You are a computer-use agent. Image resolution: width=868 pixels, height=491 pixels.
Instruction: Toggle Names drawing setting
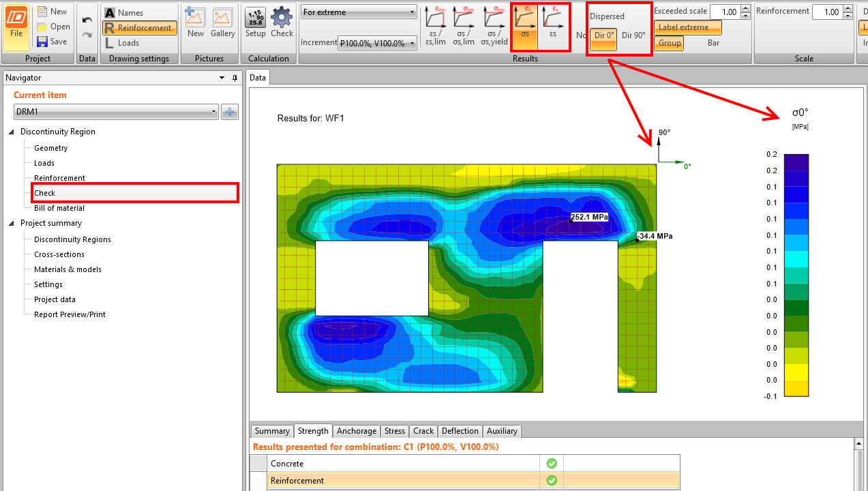tap(123, 12)
